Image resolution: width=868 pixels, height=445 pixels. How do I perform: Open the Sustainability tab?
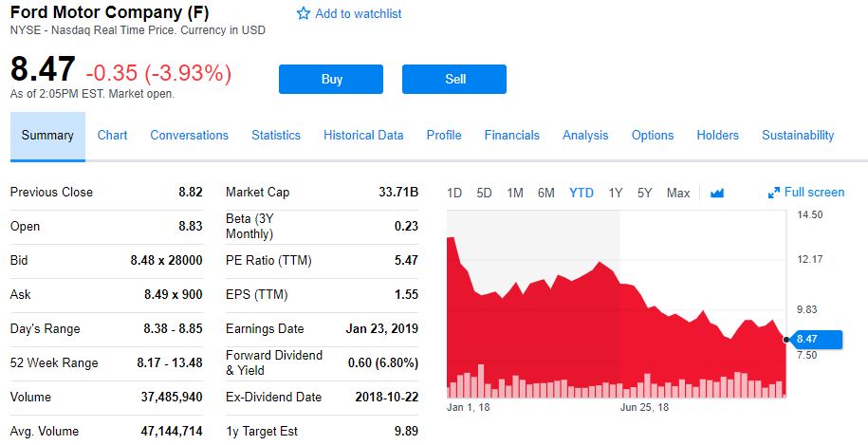pyautogui.click(x=798, y=135)
